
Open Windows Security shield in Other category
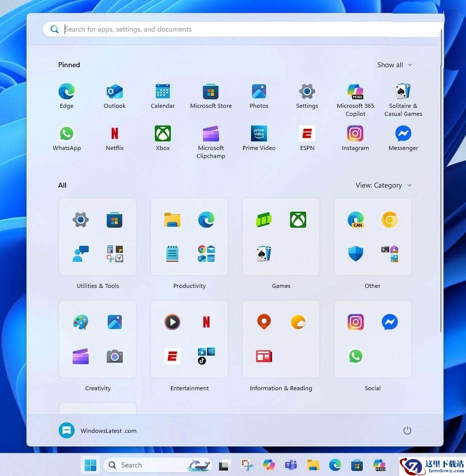[355, 253]
